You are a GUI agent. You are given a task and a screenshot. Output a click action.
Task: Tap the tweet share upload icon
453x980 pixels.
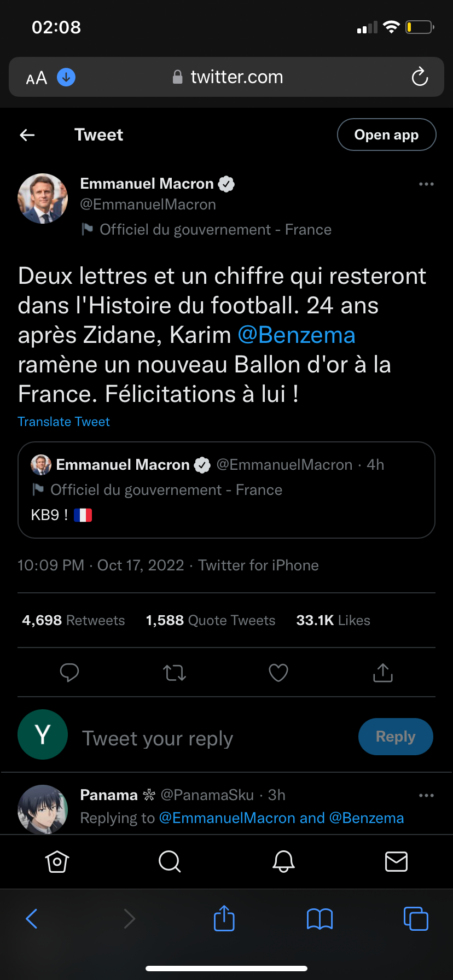pyautogui.click(x=383, y=673)
